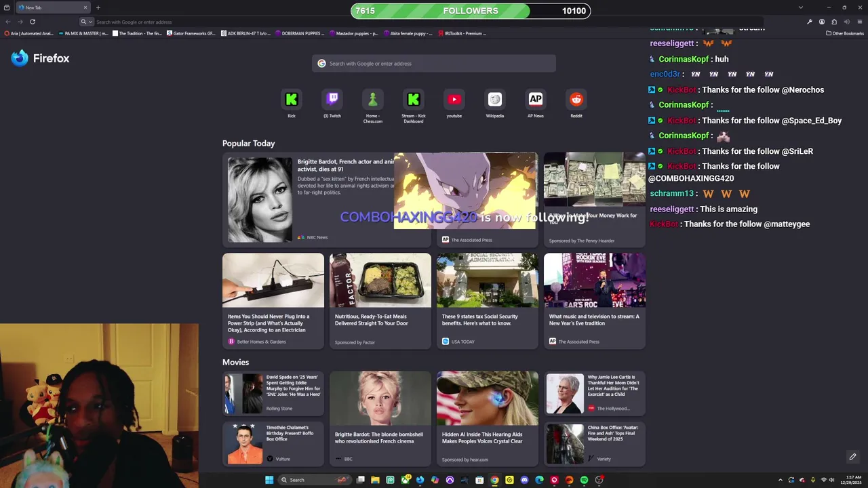Click the browser back arrow

8,22
